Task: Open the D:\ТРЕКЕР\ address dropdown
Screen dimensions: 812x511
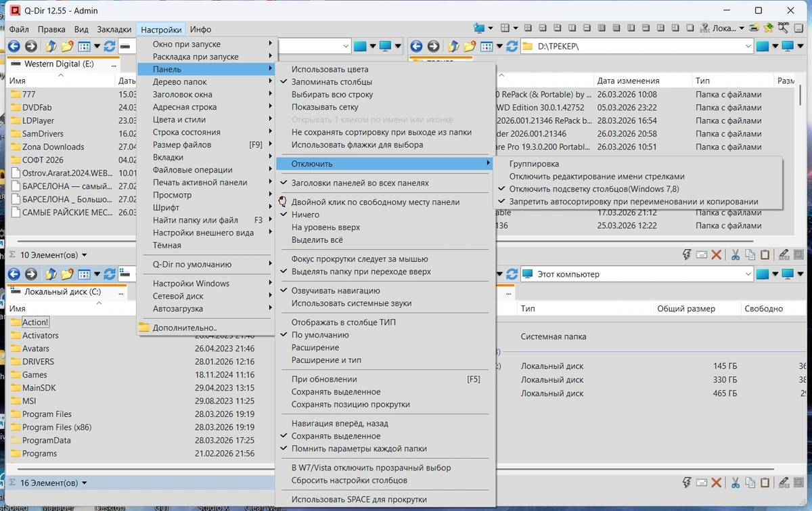Action: click(x=748, y=46)
